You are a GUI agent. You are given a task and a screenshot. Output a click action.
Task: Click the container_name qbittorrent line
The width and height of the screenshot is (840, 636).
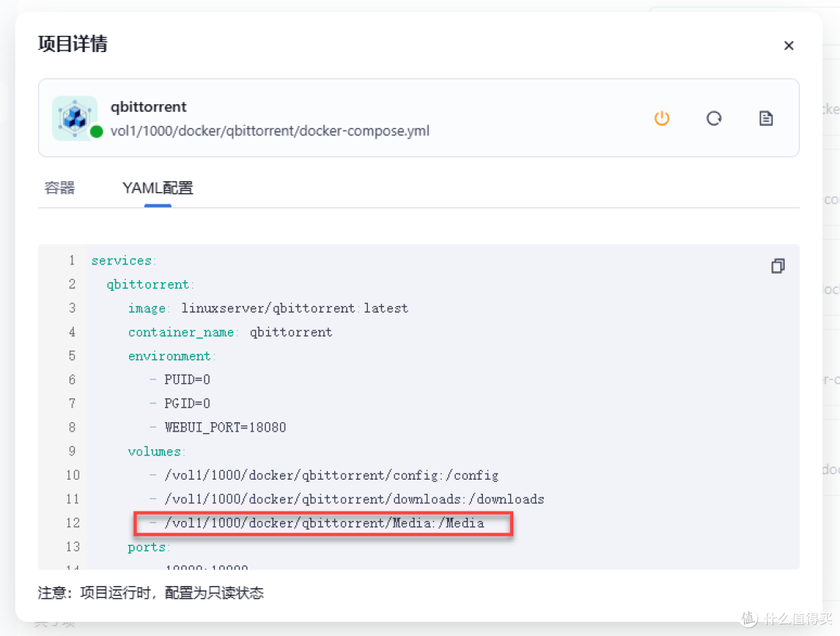click(230, 332)
